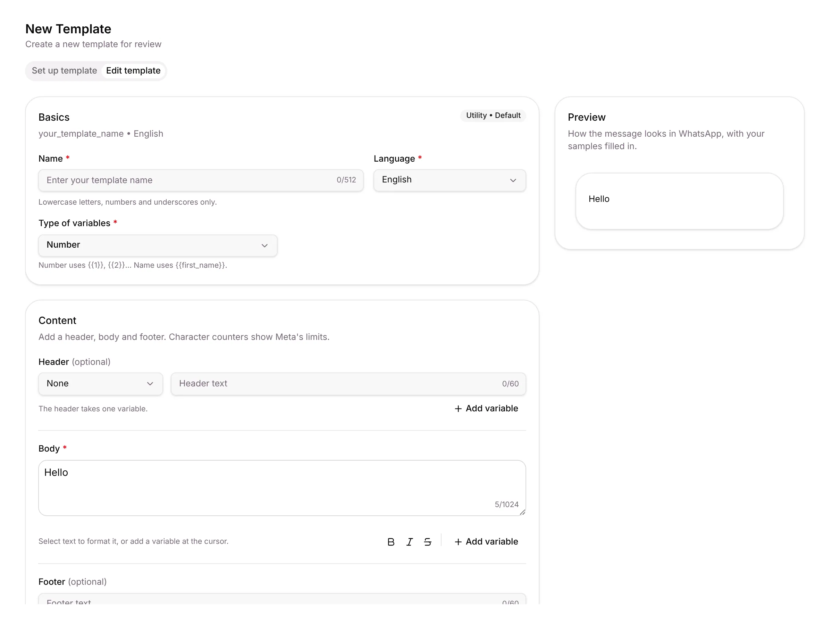840x625 pixels.
Task: Open the Type of variables dropdown
Action: pyautogui.click(x=158, y=245)
